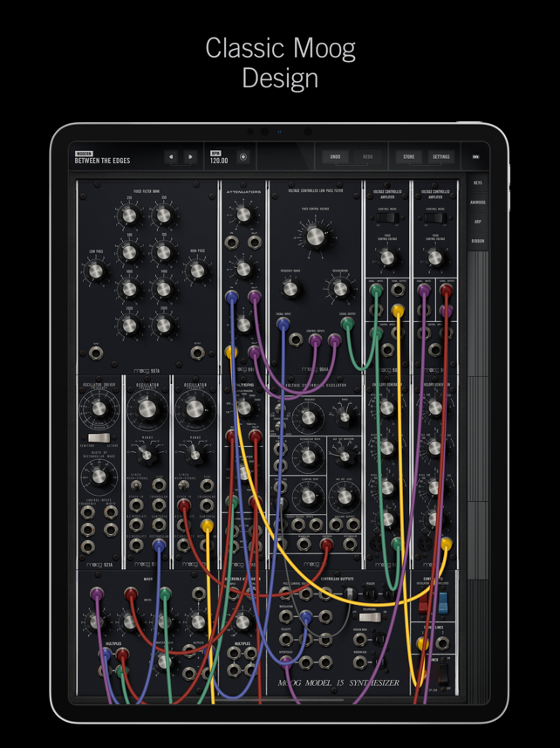Select the Range selector knob on second Oscillator
The width and height of the screenshot is (560, 748).
point(194,455)
